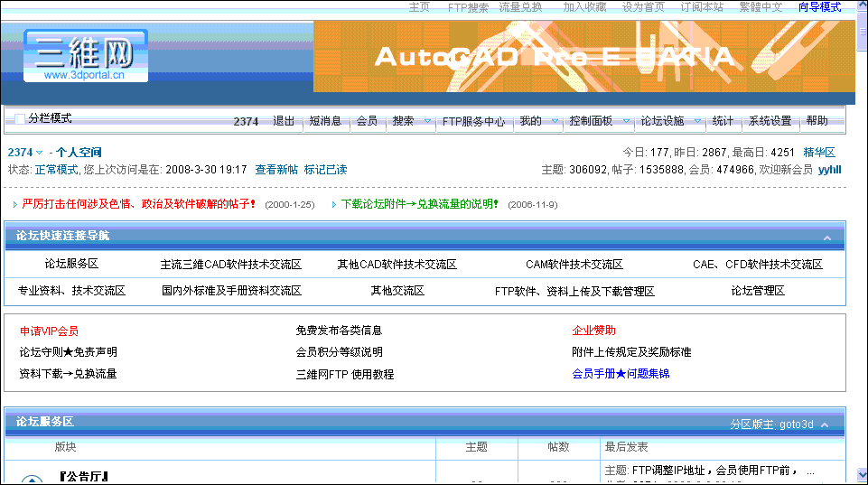Image resolution: width=868 pixels, height=485 pixels.
Task: Click the vertical scrollbar down arrow
Action: [862, 475]
